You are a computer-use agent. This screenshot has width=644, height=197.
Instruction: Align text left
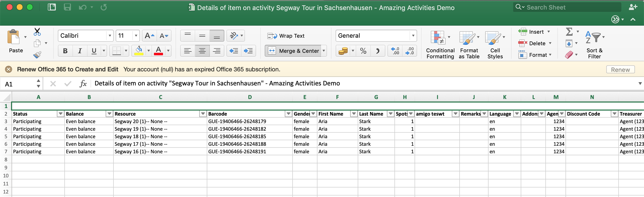(x=188, y=51)
